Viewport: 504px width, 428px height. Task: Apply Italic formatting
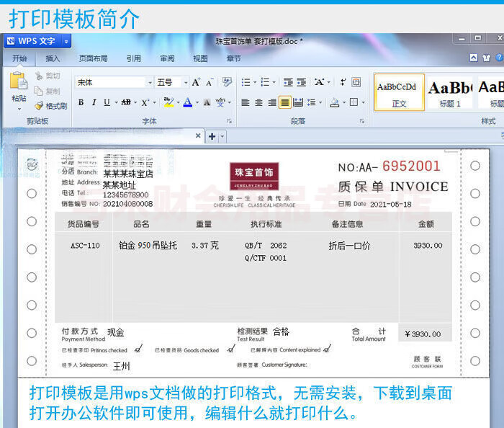pos(93,102)
